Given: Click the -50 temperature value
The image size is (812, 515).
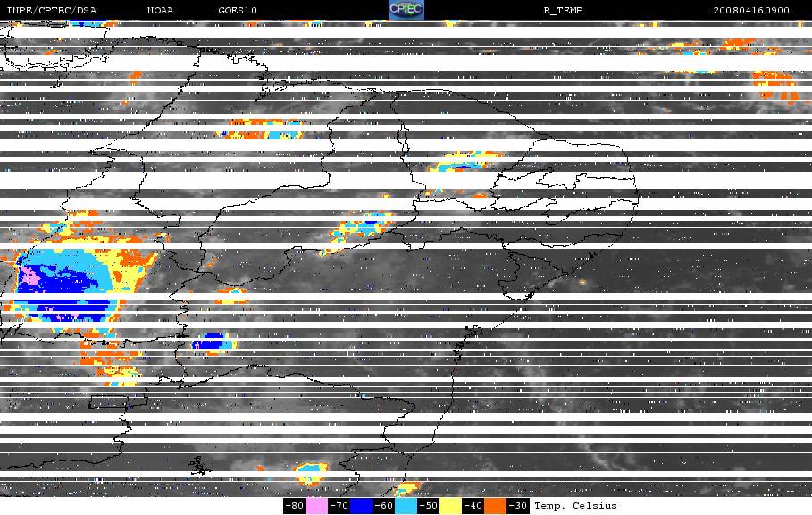Looking at the screenshot, I should [x=428, y=506].
